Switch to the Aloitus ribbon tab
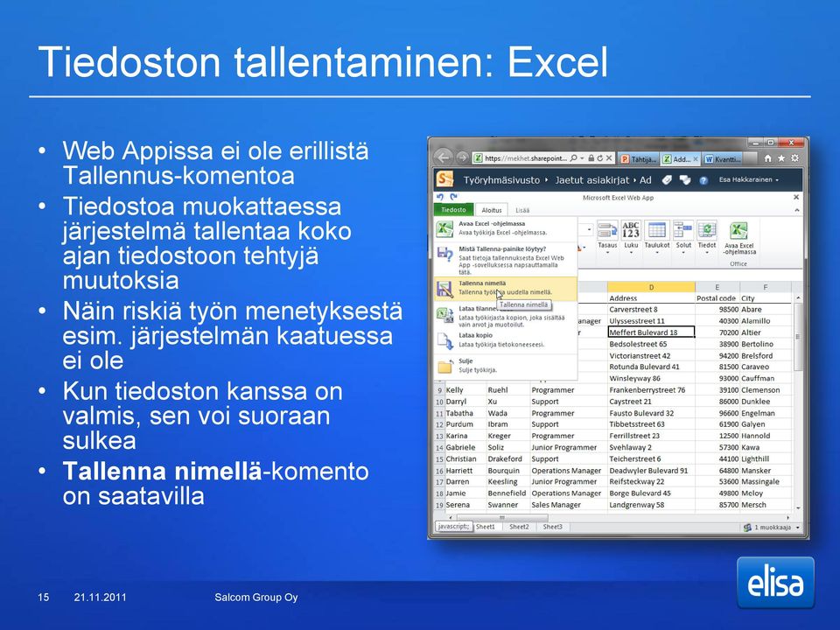Image resolution: width=840 pixels, height=630 pixels. pyautogui.click(x=491, y=211)
